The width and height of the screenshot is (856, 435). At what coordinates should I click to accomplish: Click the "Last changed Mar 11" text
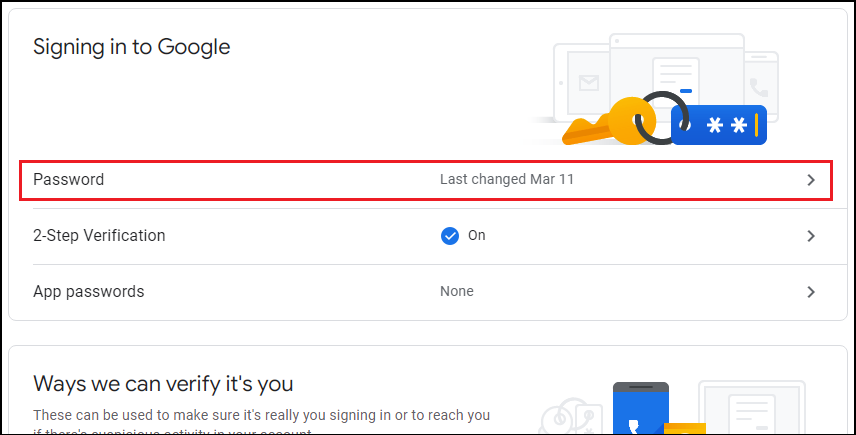(x=507, y=180)
